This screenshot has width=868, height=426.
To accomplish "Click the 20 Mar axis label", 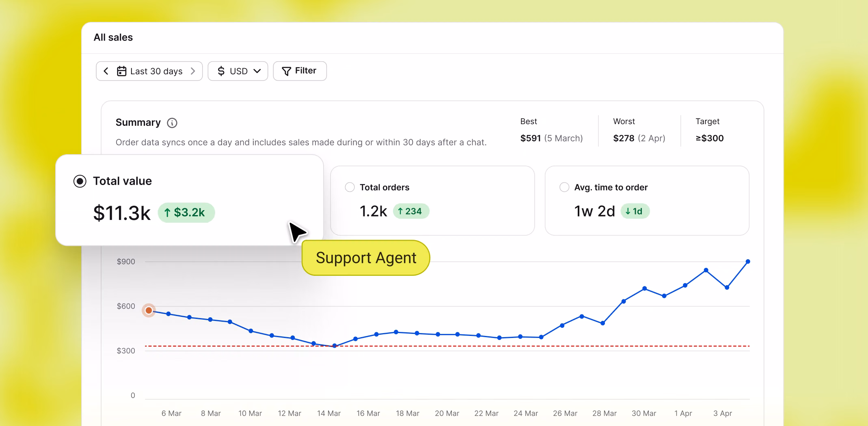I will (447, 413).
